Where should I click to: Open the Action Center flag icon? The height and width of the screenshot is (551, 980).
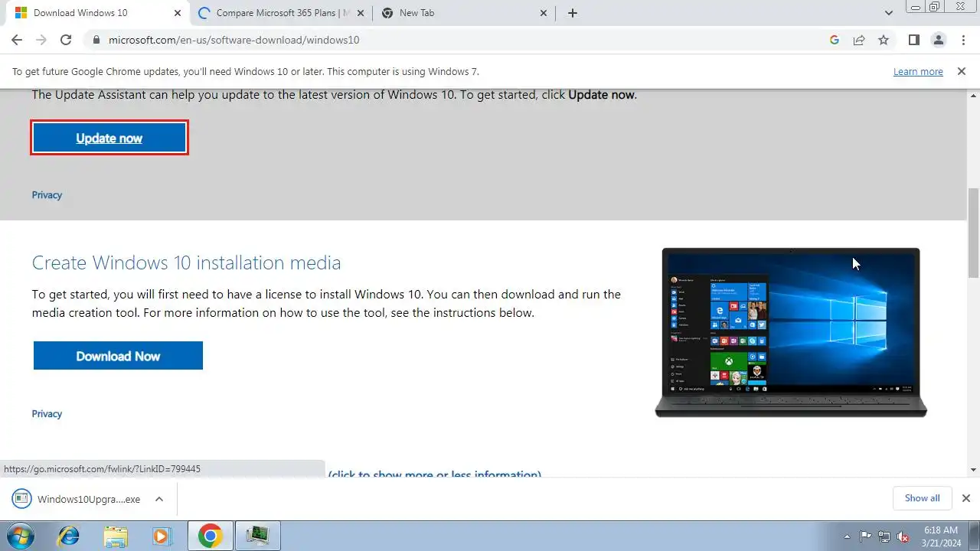(866, 536)
